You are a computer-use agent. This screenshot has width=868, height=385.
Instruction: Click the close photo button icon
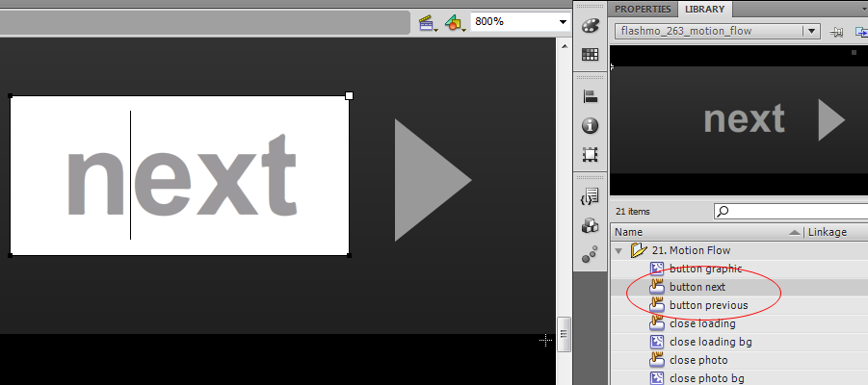(656, 360)
